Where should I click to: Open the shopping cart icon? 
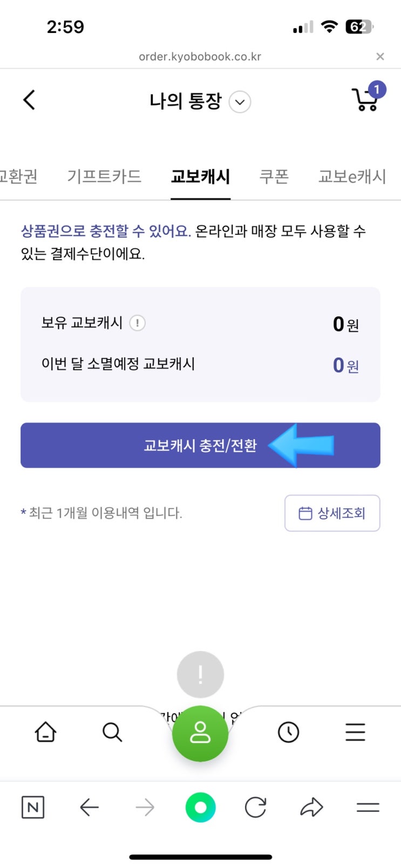click(x=366, y=99)
